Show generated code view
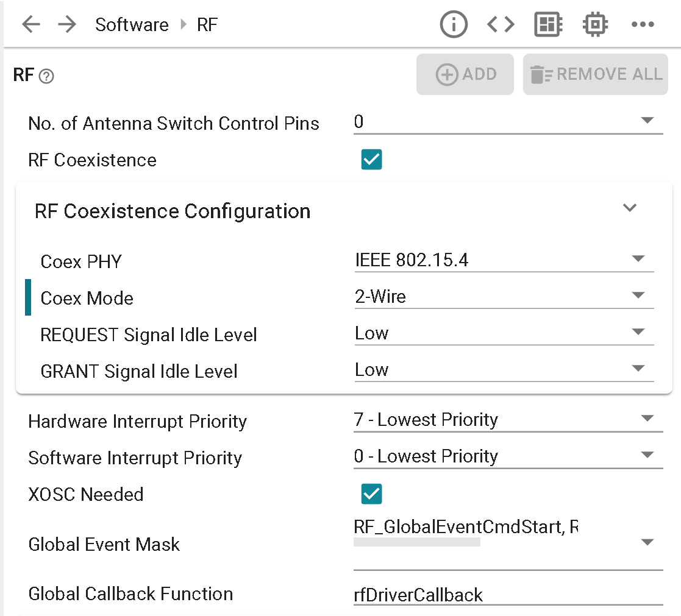Image resolution: width=681 pixels, height=616 pixels. coord(500,24)
